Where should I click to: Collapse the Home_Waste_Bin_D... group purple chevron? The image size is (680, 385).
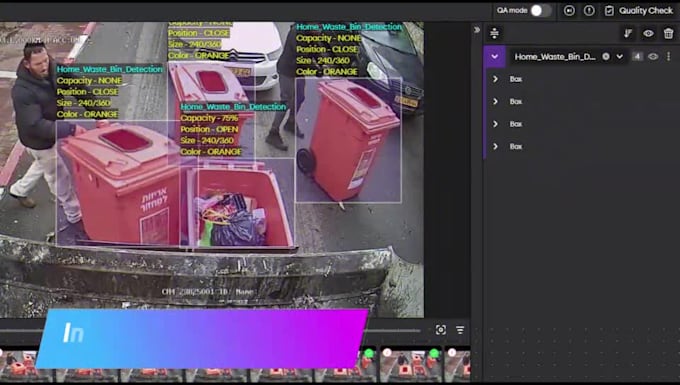tap(494, 56)
